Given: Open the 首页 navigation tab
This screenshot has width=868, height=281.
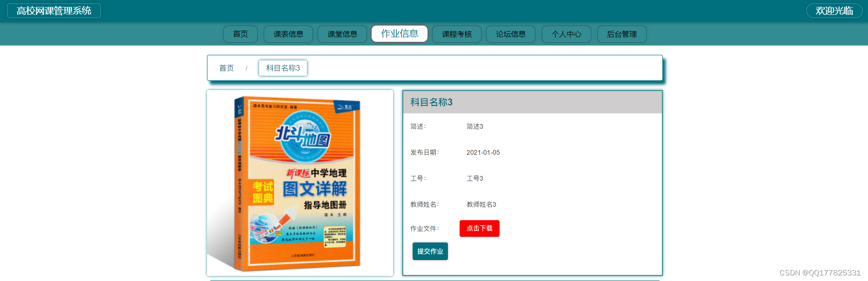Looking at the screenshot, I should [x=240, y=34].
